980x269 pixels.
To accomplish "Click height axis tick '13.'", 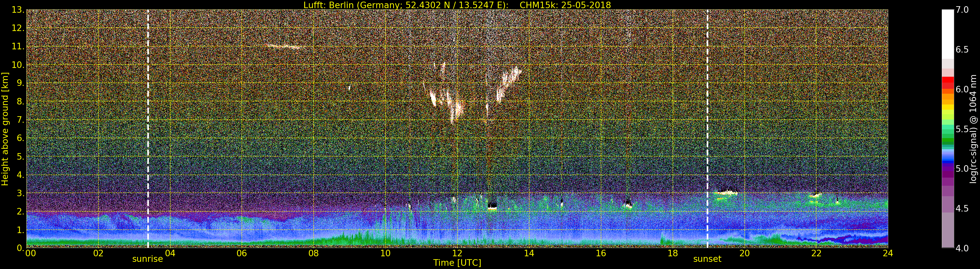I will 18,10.
